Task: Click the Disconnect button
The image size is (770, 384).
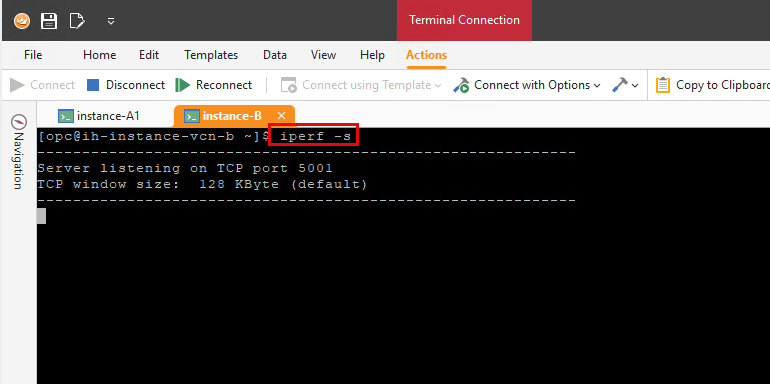Action: pos(126,85)
